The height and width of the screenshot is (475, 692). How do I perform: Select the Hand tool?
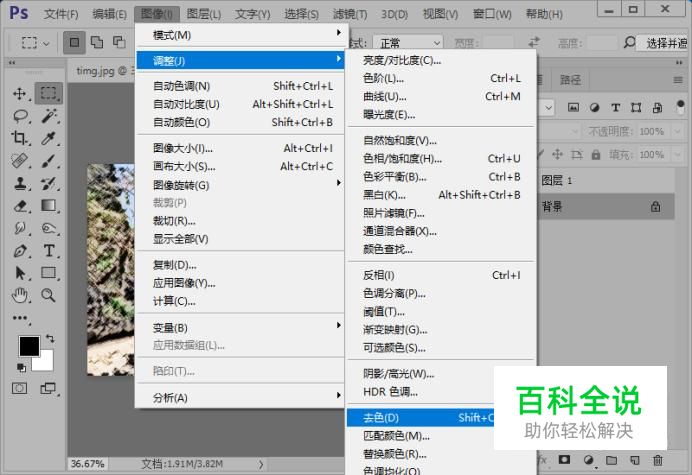pos(20,295)
